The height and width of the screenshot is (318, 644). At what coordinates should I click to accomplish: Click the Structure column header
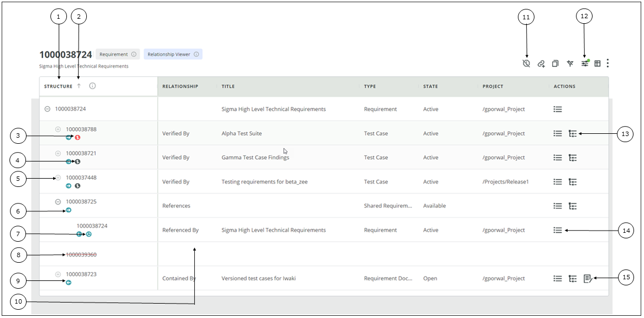(x=58, y=86)
